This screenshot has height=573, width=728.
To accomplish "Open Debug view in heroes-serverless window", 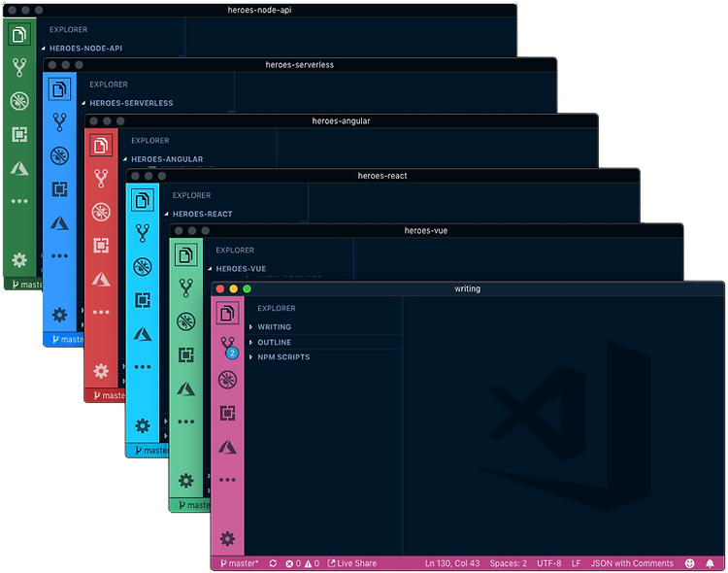I will click(x=59, y=155).
